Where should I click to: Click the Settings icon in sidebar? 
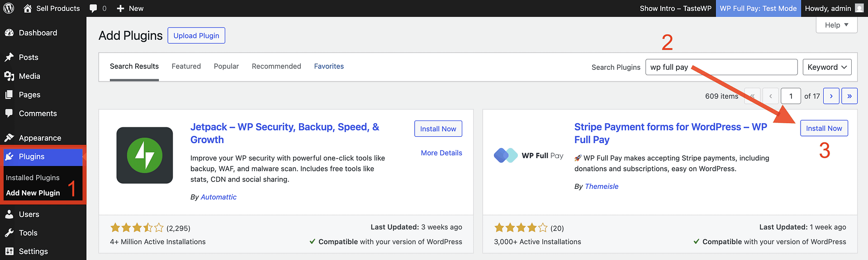click(x=9, y=251)
